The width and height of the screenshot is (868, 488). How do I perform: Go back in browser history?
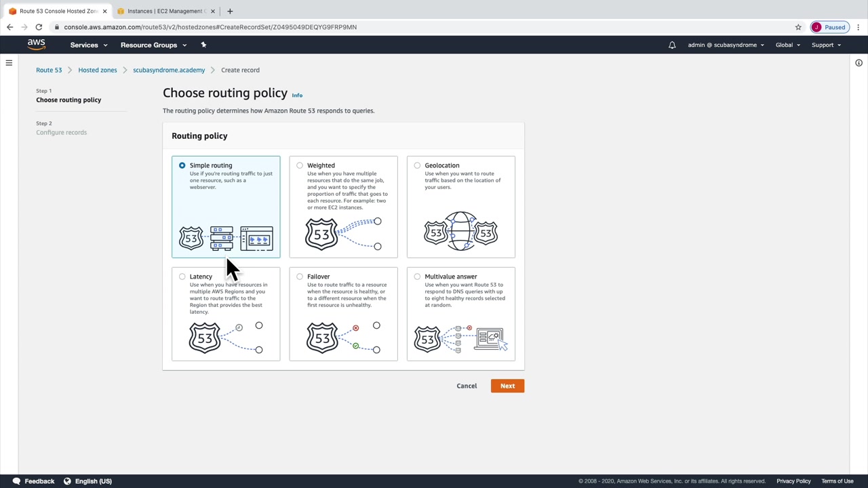pos(9,27)
